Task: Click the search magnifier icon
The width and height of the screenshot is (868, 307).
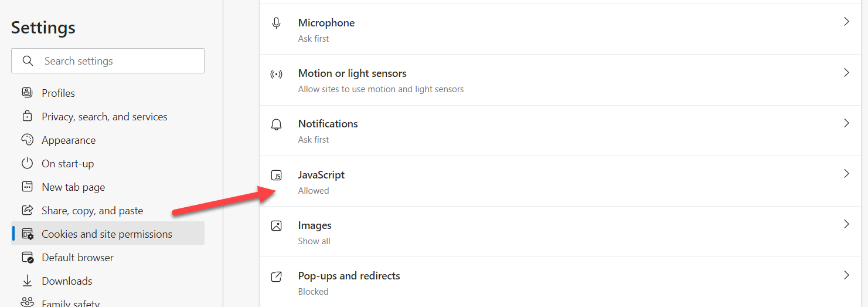Action: (28, 60)
